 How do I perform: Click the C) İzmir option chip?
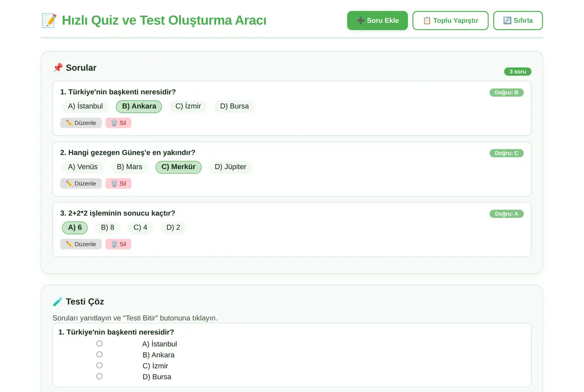188,106
